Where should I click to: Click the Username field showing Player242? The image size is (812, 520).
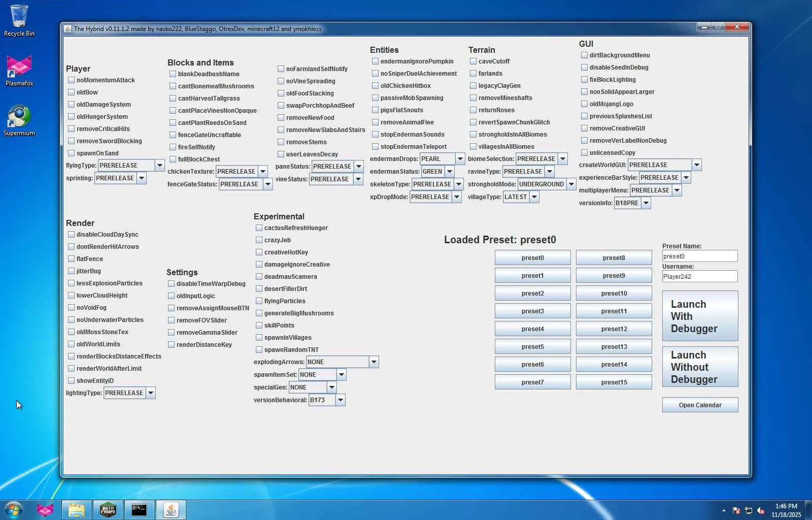point(699,277)
